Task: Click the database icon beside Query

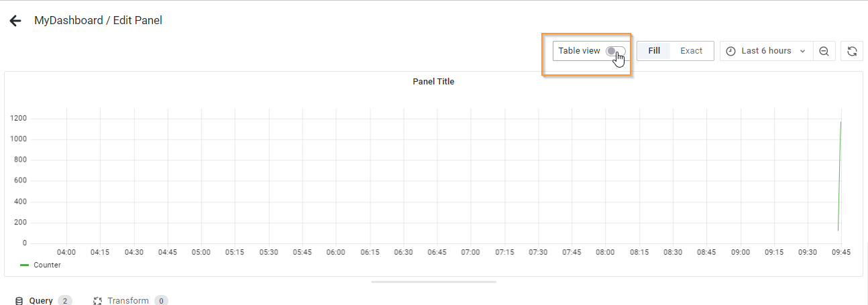Action: [19, 301]
